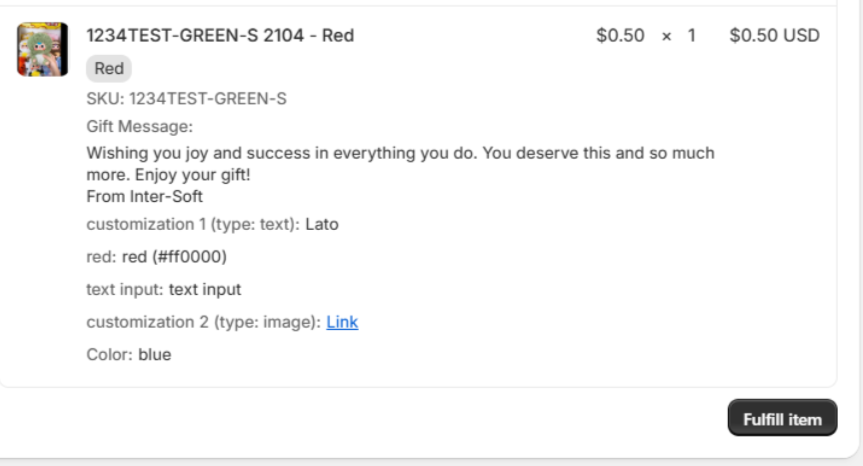
Task: Click the From Inter-Soft line
Action: click(144, 197)
